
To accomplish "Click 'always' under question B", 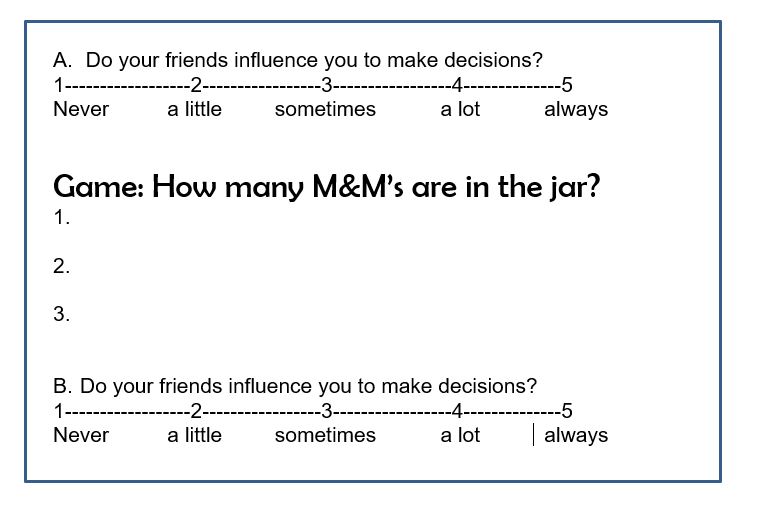I will tap(576, 436).
